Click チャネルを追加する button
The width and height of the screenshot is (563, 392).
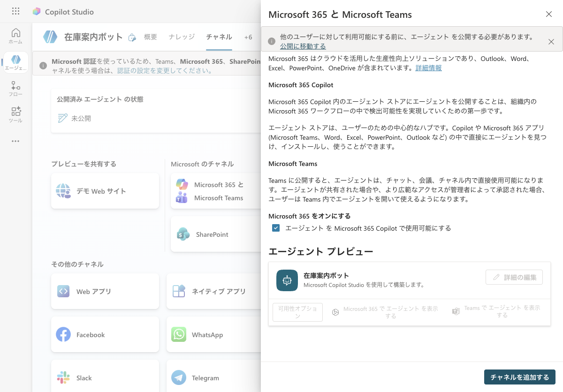tap(520, 377)
